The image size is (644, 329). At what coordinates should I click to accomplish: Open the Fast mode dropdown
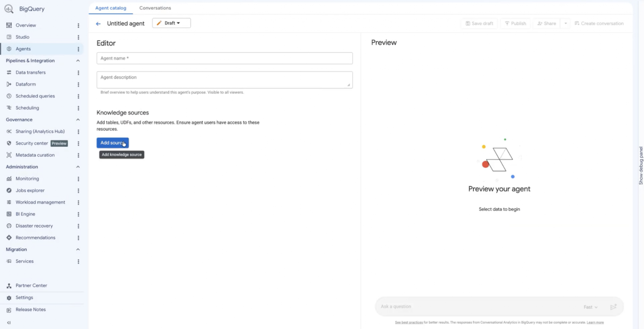click(590, 307)
